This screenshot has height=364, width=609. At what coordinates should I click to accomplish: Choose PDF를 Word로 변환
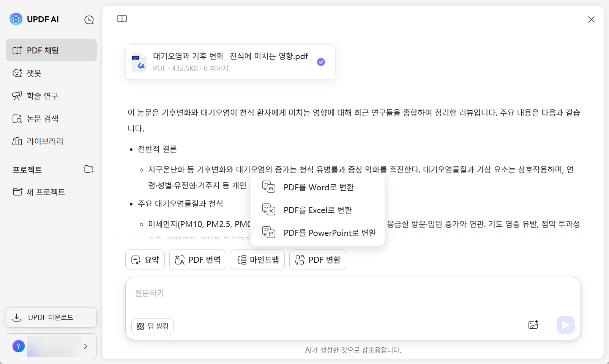point(319,187)
